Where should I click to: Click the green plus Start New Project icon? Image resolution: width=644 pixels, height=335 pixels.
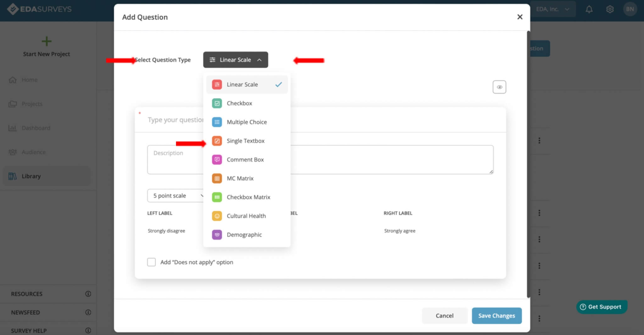(47, 41)
